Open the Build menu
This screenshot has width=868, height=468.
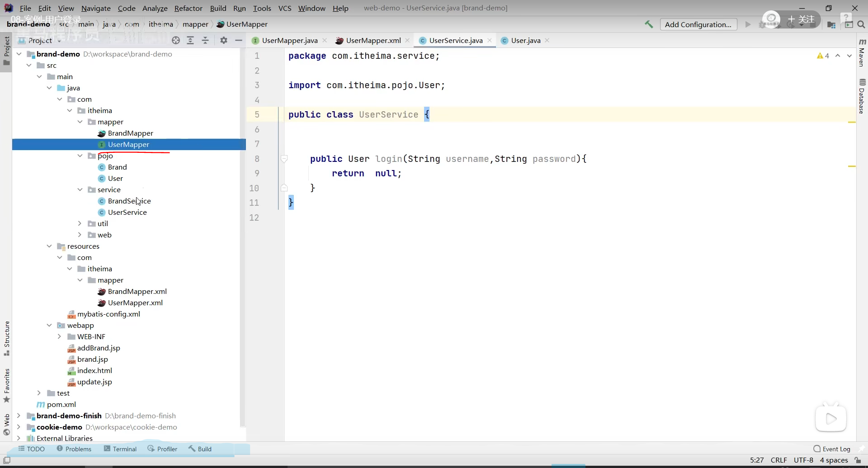(218, 8)
